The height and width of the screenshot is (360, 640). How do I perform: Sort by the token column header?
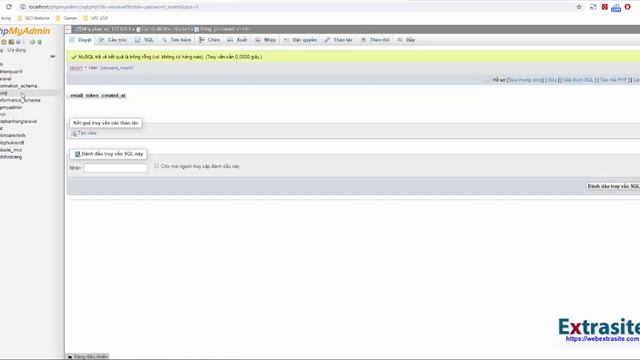coord(92,96)
